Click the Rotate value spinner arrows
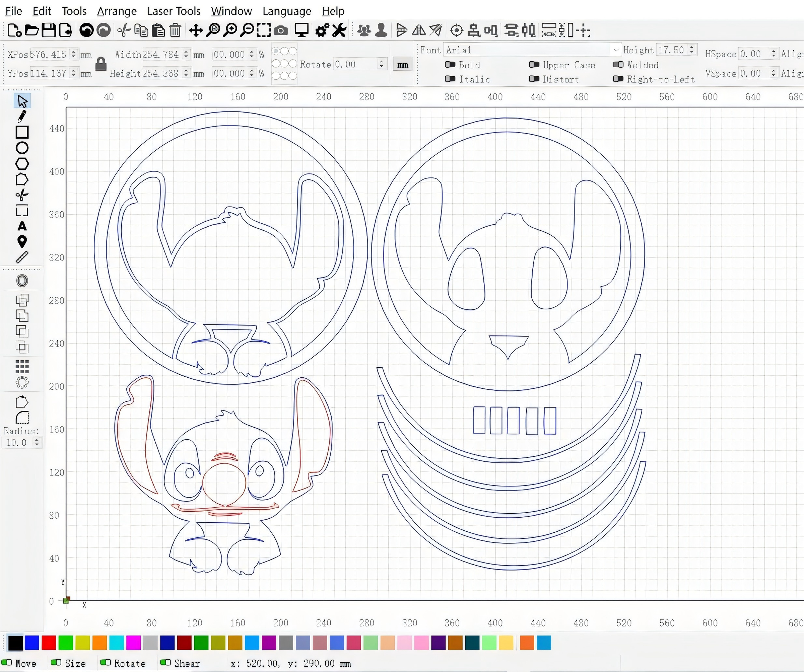Image resolution: width=804 pixels, height=672 pixels. point(381,64)
